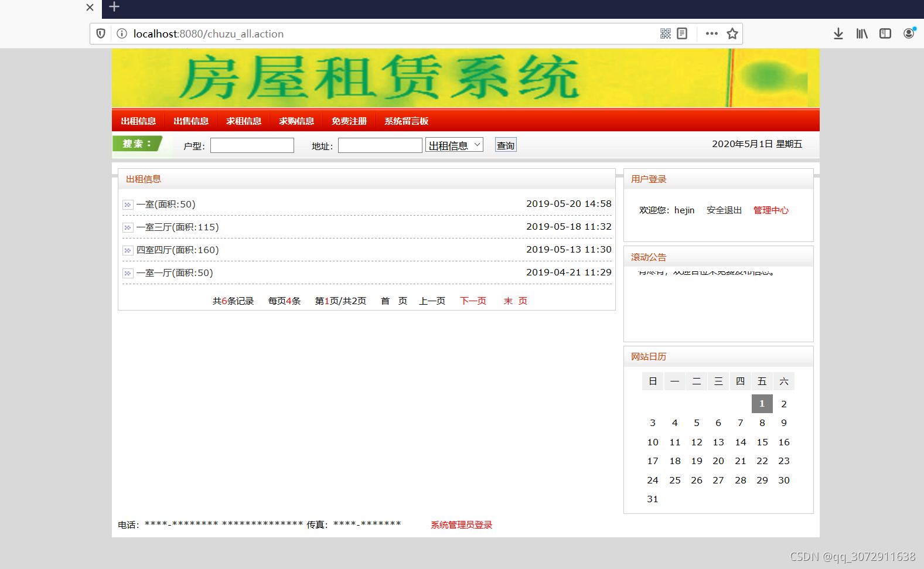Viewport: 924px width, 569px height.
Task: Show site information icon in address bar
Action: (x=122, y=33)
